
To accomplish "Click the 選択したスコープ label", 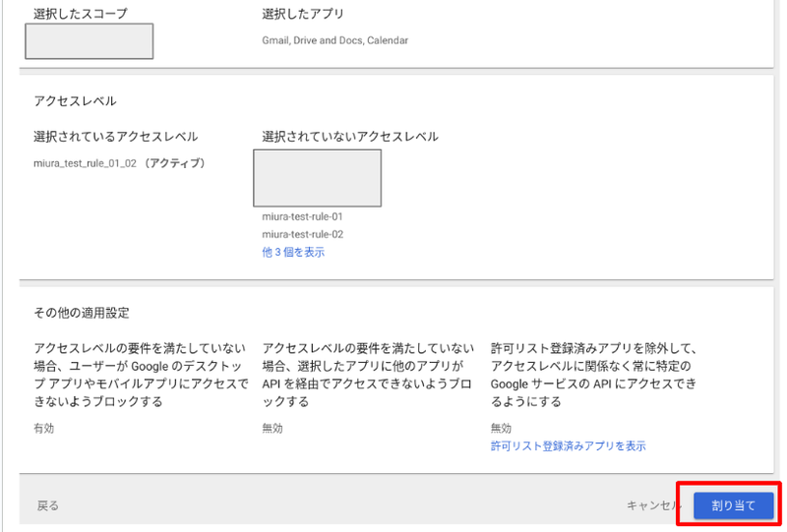I will pyautogui.click(x=81, y=14).
